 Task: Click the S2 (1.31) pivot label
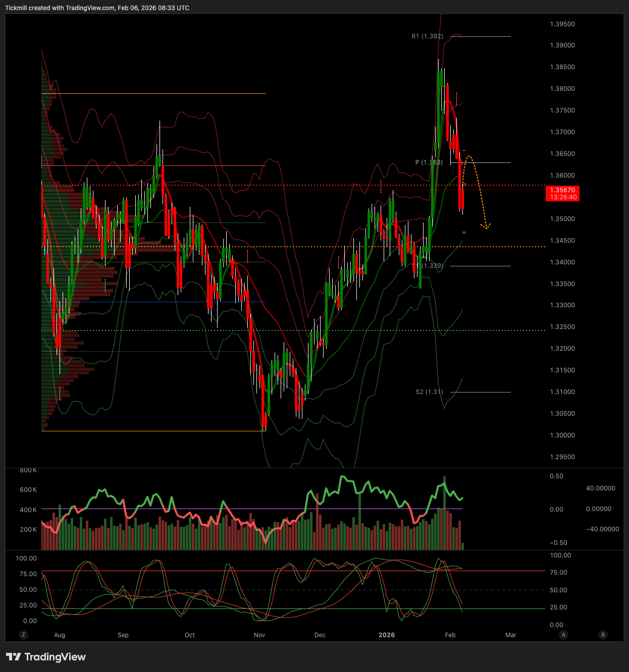(429, 392)
